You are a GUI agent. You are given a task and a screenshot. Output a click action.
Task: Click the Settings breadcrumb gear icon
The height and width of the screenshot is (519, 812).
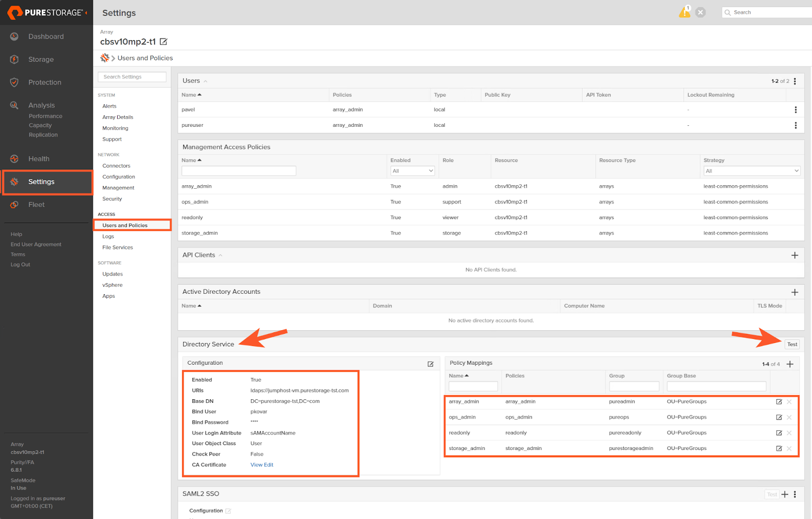click(x=105, y=58)
